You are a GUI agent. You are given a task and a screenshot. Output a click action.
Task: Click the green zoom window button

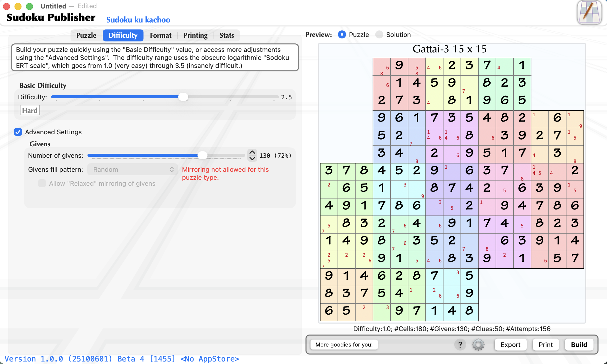point(29,6)
